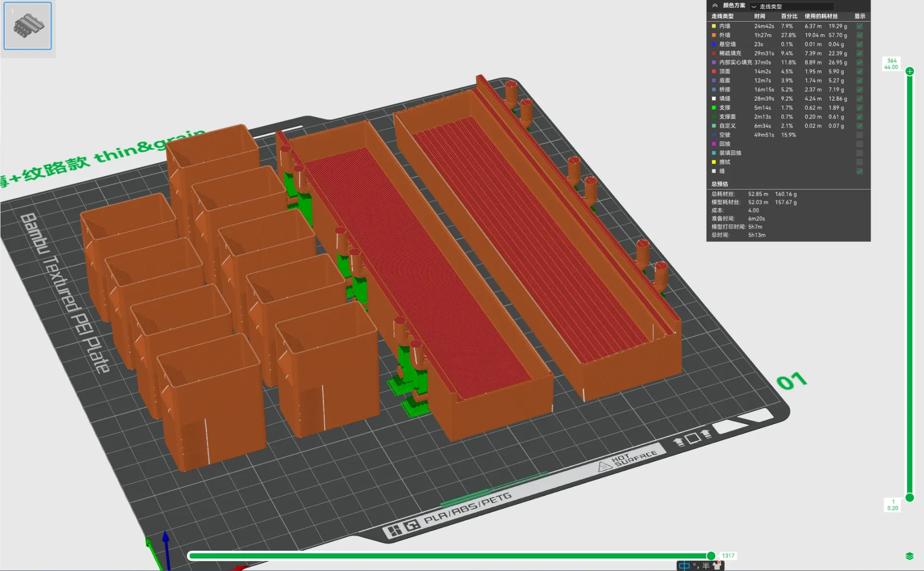The image size is (924, 571).
Task: Click the 外墙 time value 1h27m
Action: coord(763,36)
